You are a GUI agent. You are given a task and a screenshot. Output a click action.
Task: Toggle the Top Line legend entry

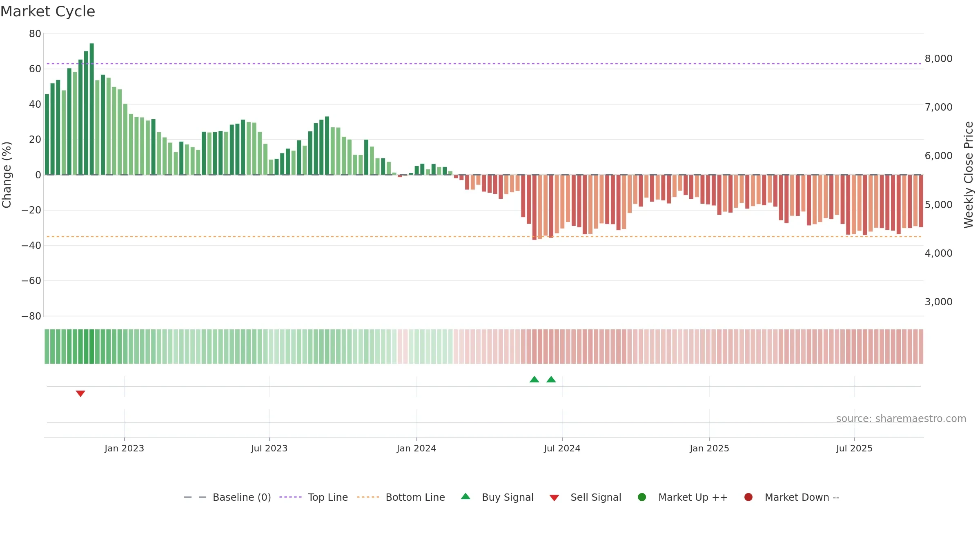click(x=314, y=497)
